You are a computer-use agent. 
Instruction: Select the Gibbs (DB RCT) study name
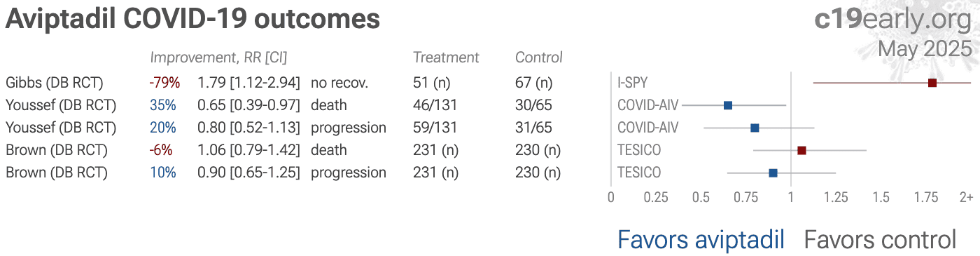[55, 83]
